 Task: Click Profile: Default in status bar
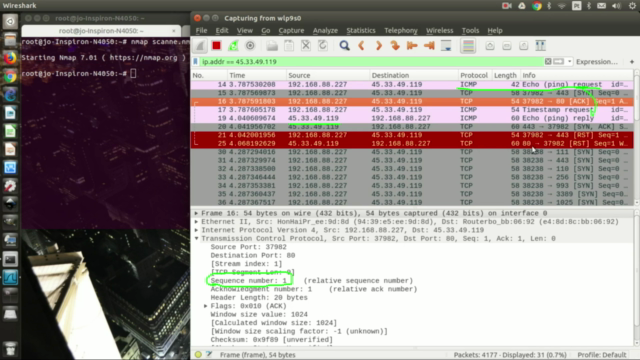click(x=602, y=355)
